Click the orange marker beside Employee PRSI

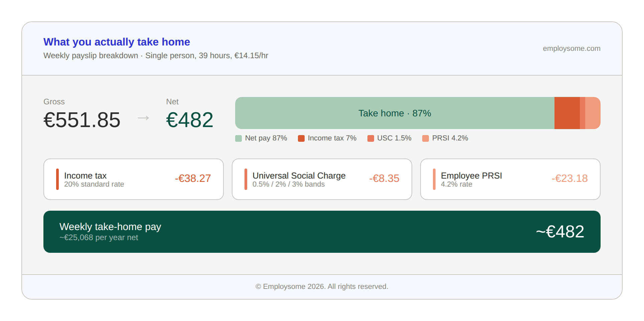pyautogui.click(x=434, y=179)
